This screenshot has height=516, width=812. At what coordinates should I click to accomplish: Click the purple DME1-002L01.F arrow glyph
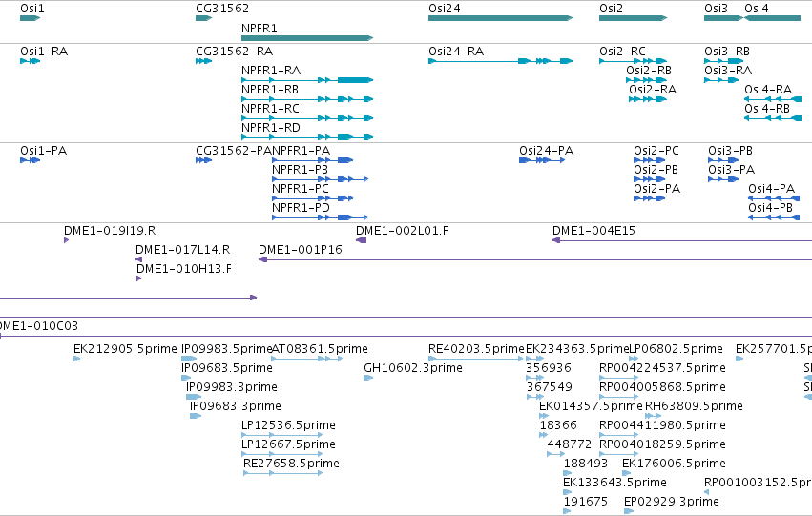(362, 240)
